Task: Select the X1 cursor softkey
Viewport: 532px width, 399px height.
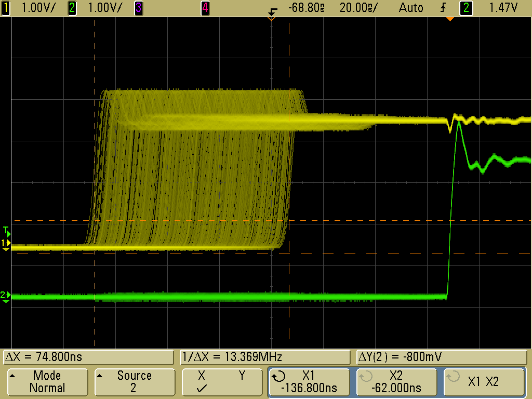Action: coord(309,382)
